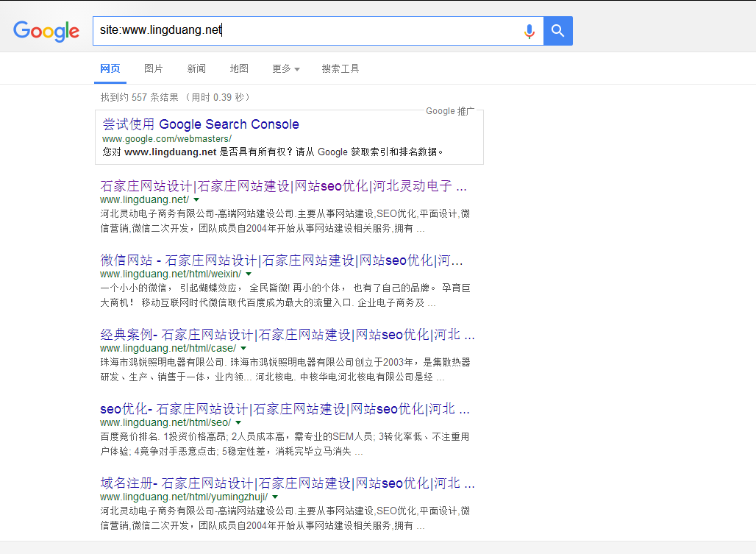756x554 pixels.
Task: Click URL www.lingduang.net/html/weixin/
Action: pos(171,274)
